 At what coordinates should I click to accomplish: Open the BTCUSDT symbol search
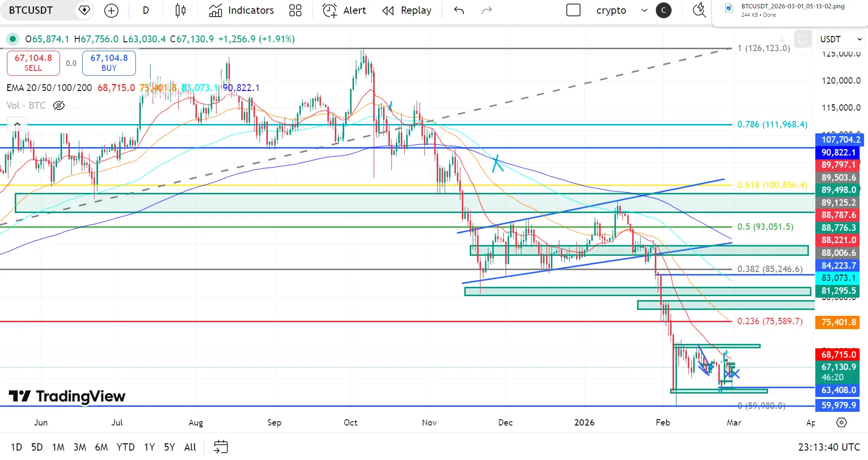(31, 10)
